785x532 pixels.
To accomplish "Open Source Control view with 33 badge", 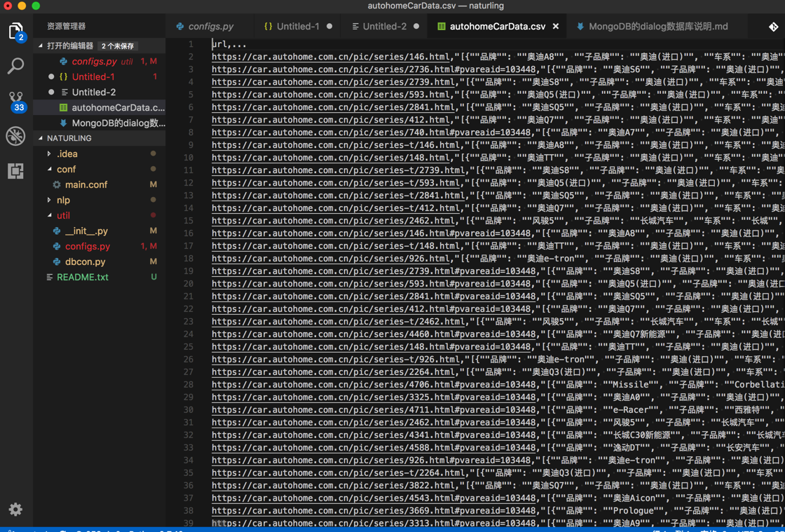I will pos(16,100).
